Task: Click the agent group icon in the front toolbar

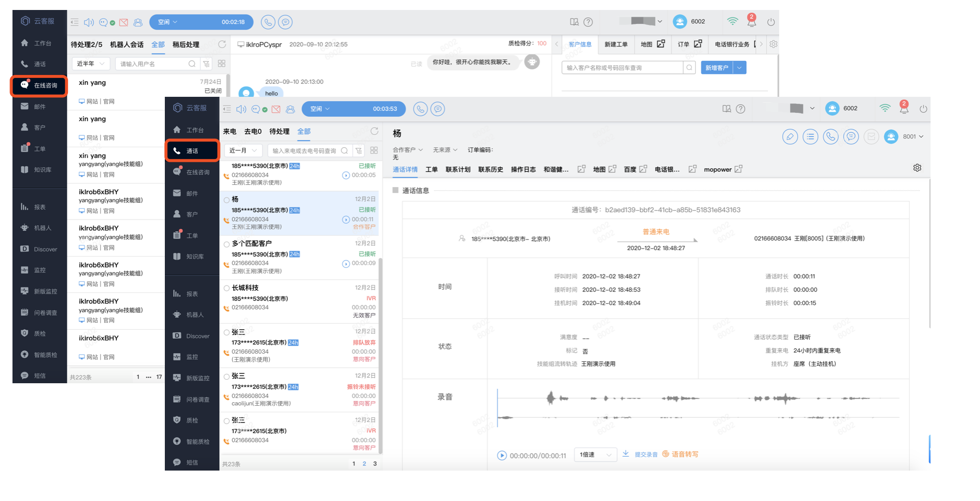Action: click(x=290, y=109)
